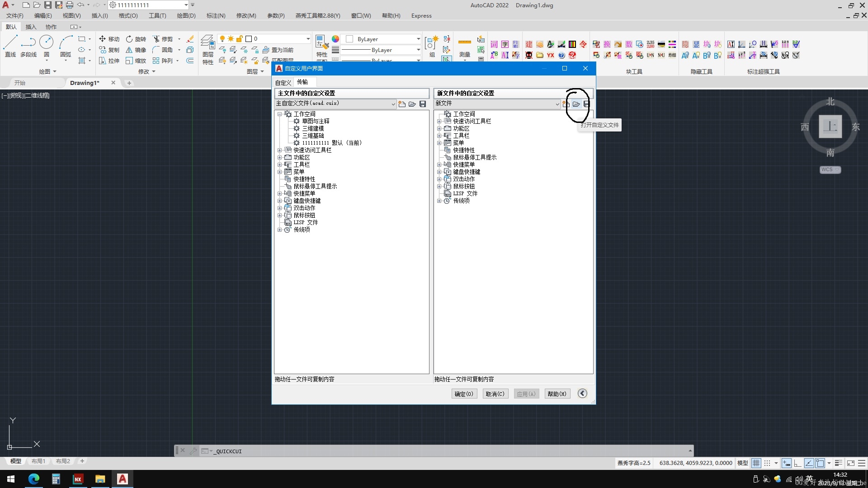Select the 直线 line tool
This screenshot has width=868, height=488.
pyautogui.click(x=10, y=47)
